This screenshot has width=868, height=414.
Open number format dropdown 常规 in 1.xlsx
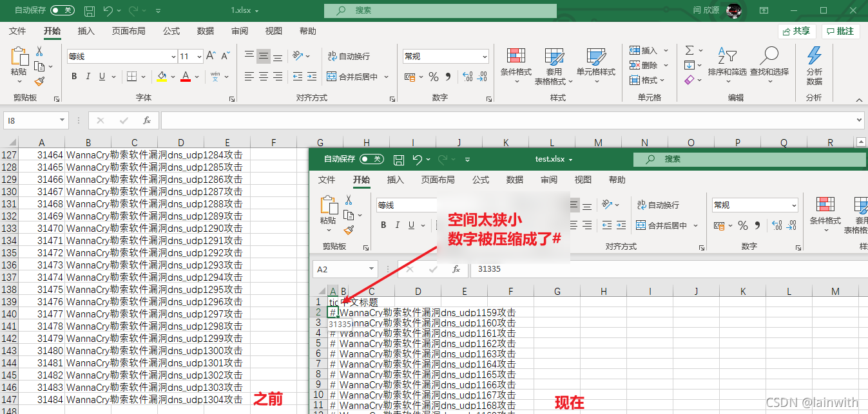pos(485,57)
